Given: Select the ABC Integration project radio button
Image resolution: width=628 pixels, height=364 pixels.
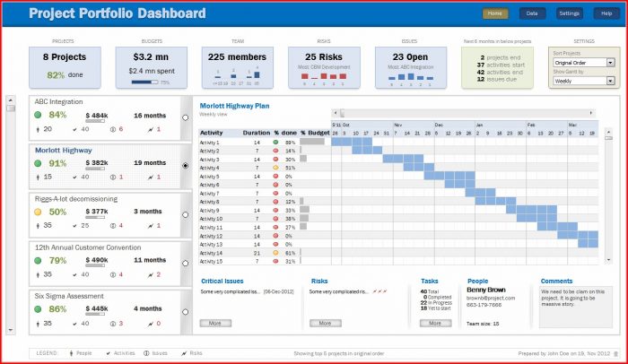Looking at the screenshot, I should (x=185, y=117).
